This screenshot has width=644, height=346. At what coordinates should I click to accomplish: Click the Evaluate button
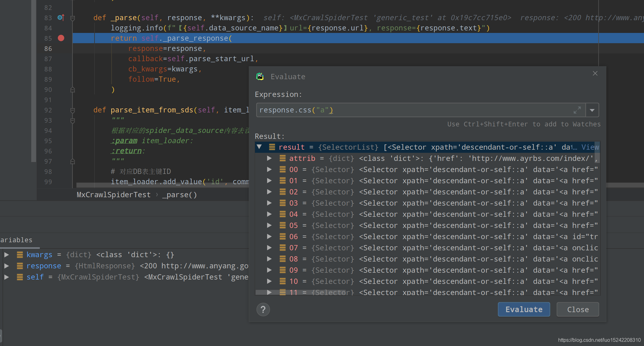coord(524,309)
